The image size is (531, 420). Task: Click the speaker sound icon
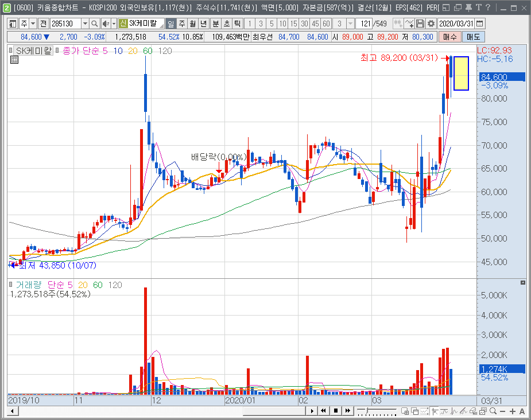pyautogui.click(x=106, y=24)
